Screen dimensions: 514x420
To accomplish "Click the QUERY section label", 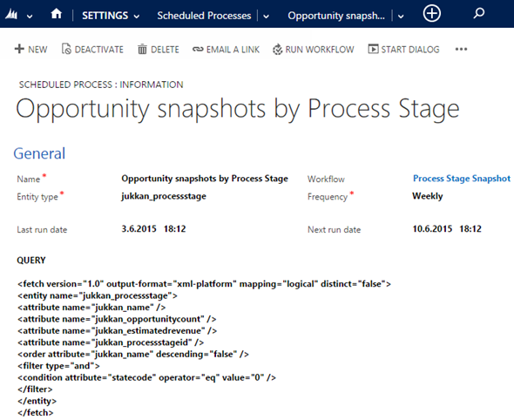I will (31, 261).
